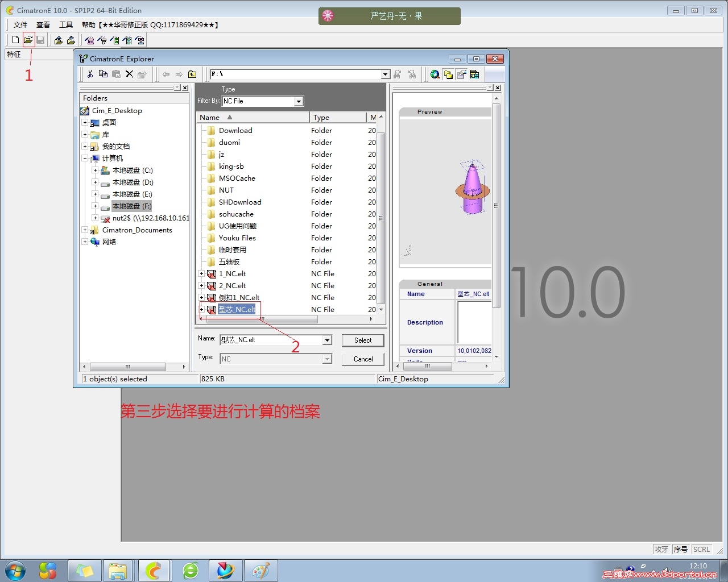Expand the Cimatron_Documents tree node
This screenshot has width=728, height=582.
pyautogui.click(x=85, y=230)
